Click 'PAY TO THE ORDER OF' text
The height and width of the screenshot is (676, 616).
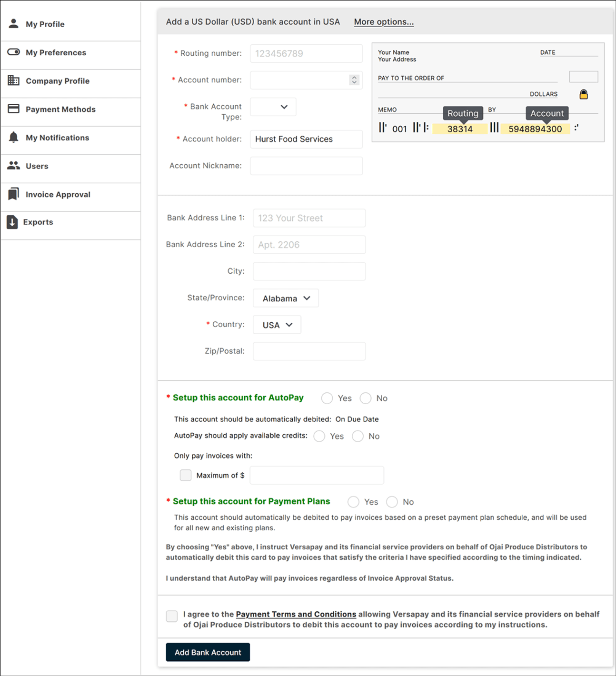tap(411, 78)
